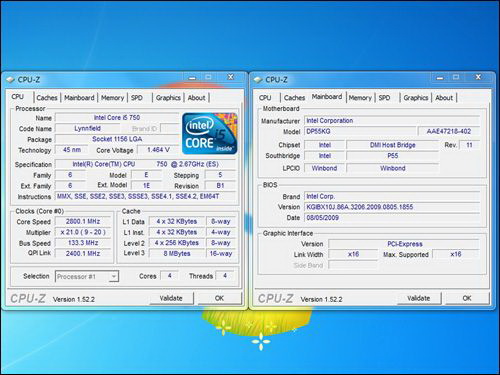
Task: Click the Code Name value 'Lynnfield'
Action: tap(88, 128)
